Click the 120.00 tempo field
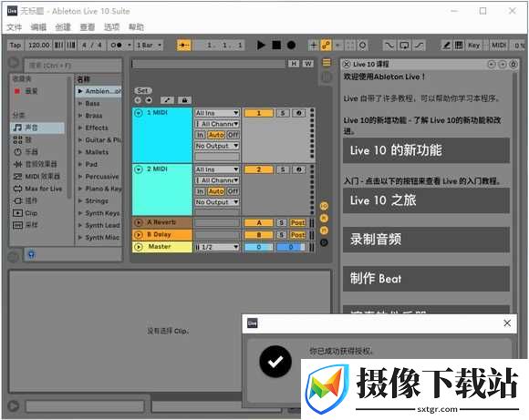Viewport: 529px width, 420px height. pyautogui.click(x=39, y=45)
